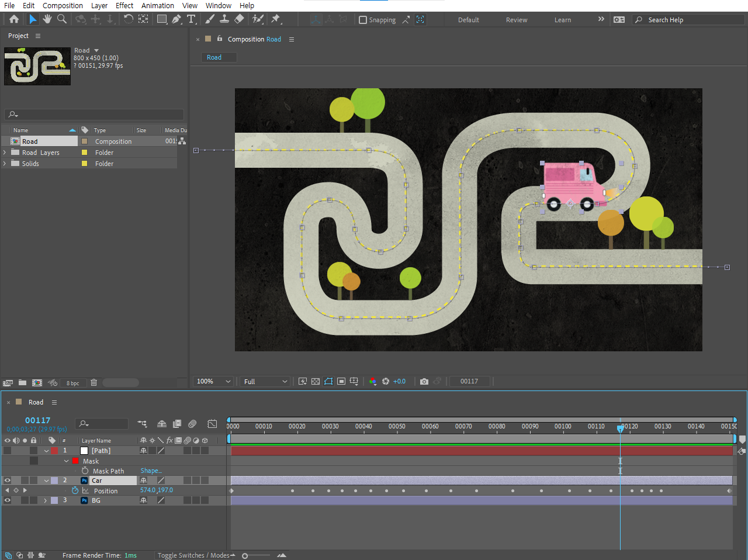Toggle the Composition viewer lock icon
This screenshot has height=560, width=748.
220,39
